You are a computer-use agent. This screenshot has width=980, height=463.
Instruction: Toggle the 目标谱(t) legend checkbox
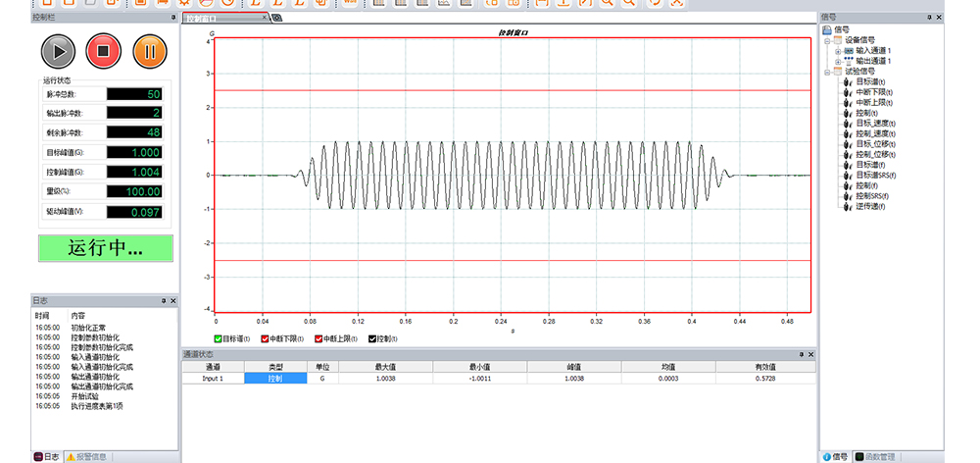(219, 338)
